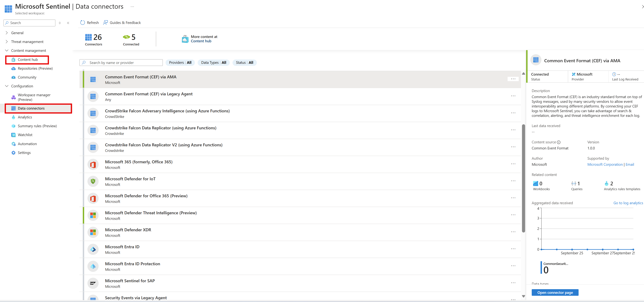644x302 pixels.
Task: Open Settings in the sidebar
Action: click(x=24, y=153)
